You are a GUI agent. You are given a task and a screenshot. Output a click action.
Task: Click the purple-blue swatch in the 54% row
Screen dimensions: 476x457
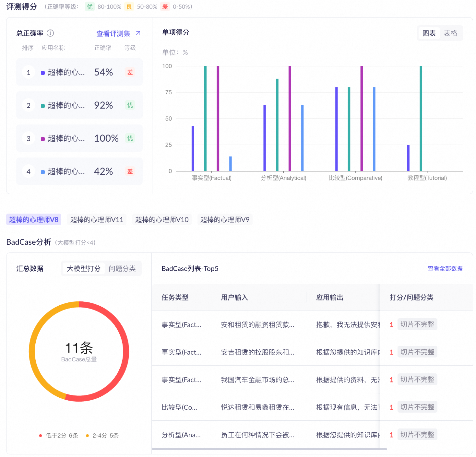tap(43, 73)
